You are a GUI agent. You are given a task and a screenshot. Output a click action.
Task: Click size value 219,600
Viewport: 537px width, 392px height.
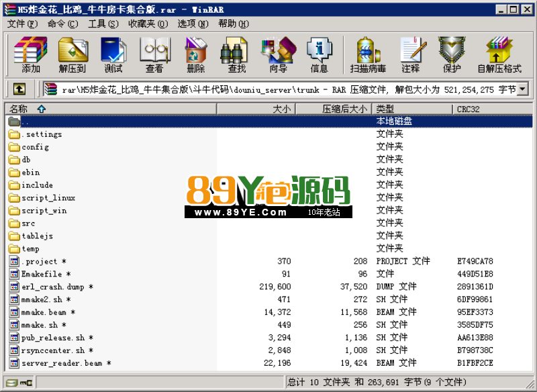pos(275,287)
